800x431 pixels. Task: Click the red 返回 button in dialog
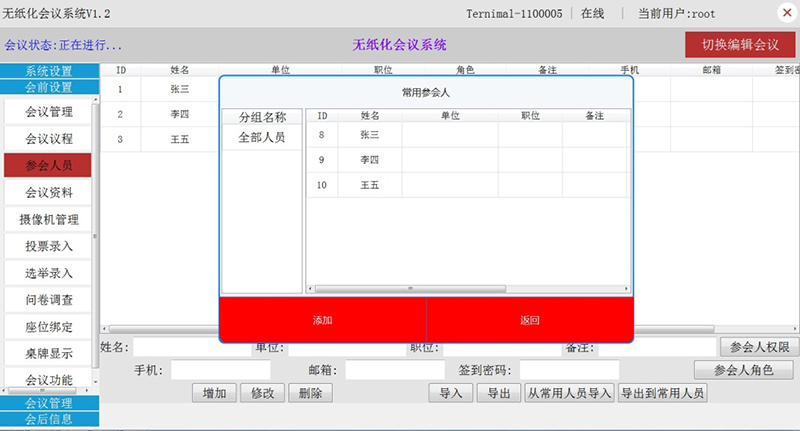click(x=530, y=320)
